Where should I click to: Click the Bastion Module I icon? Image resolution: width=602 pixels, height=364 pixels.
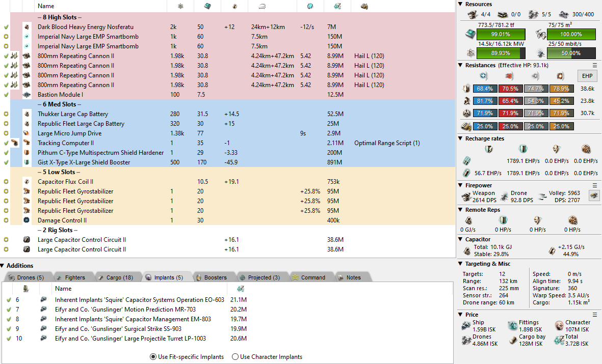pos(27,95)
